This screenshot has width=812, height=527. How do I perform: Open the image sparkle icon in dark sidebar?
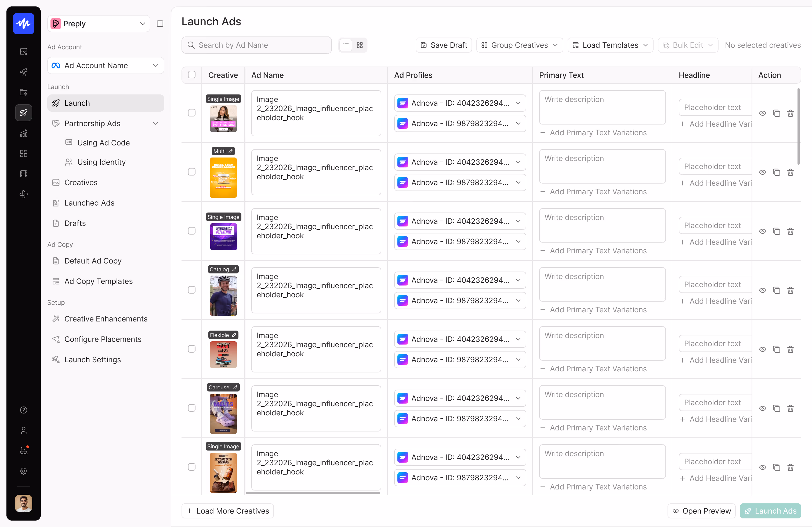[x=24, y=52]
